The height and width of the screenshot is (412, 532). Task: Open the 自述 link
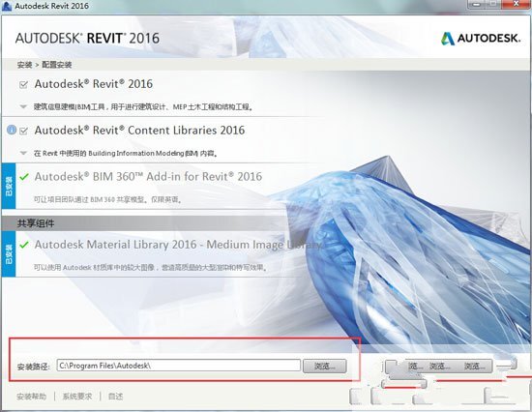click(x=115, y=397)
